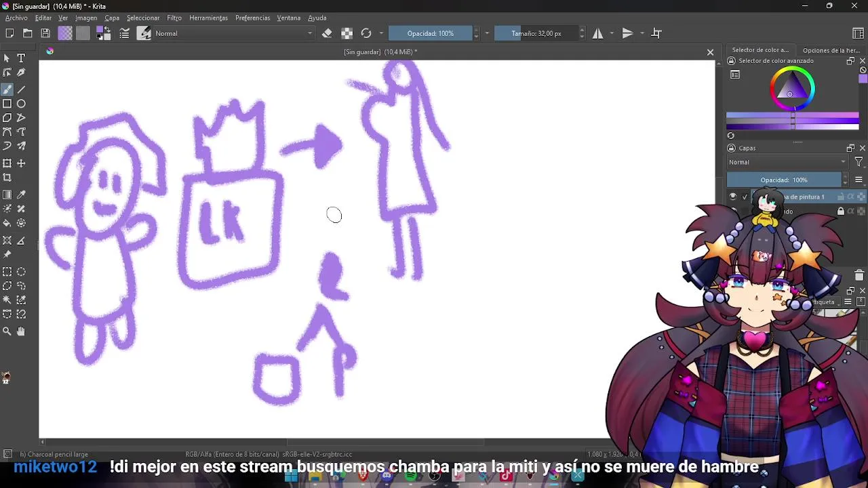Expand vertical mirror options arrow

pos(642,33)
